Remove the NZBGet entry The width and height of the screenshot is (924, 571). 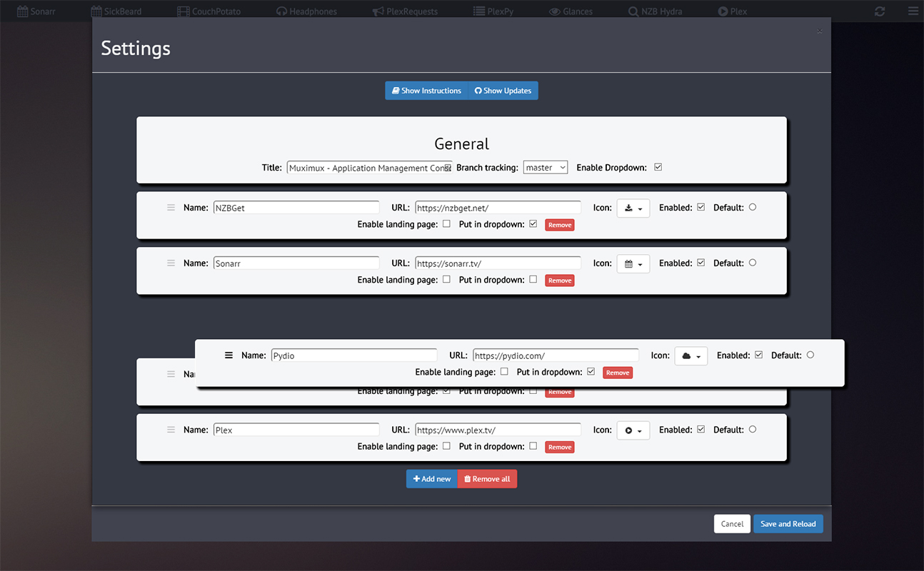point(560,225)
